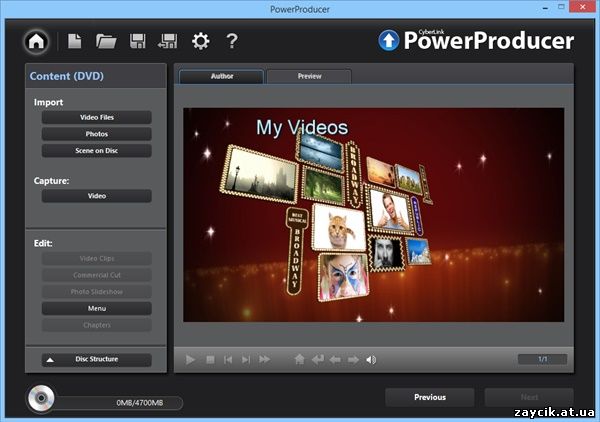The height and width of the screenshot is (422, 600).
Task: Click the Capture Video button
Action: coord(96,196)
